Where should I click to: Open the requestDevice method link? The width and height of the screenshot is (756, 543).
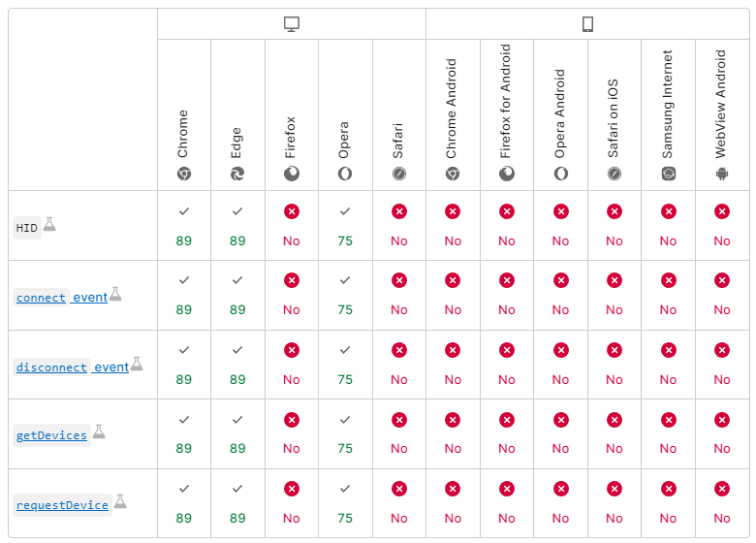[61, 506]
